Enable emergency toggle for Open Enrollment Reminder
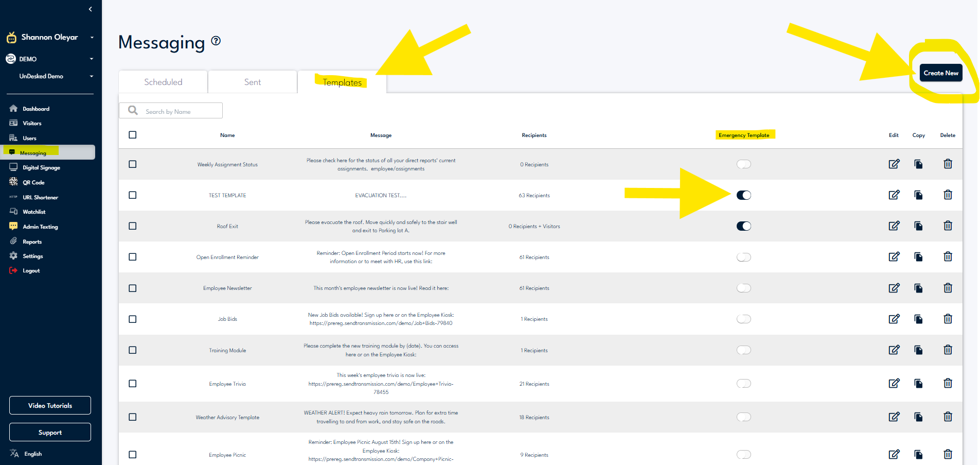This screenshot has height=465, width=980. tap(743, 257)
